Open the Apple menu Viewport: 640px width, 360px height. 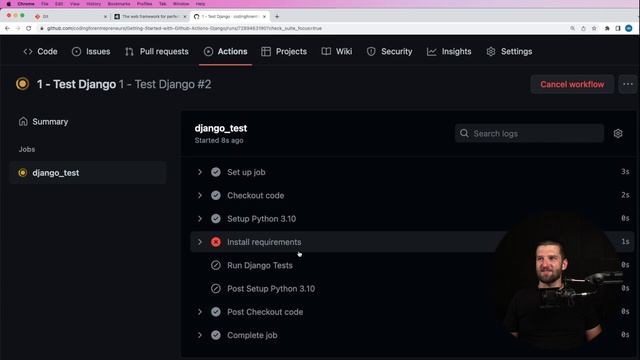pos(8,4)
